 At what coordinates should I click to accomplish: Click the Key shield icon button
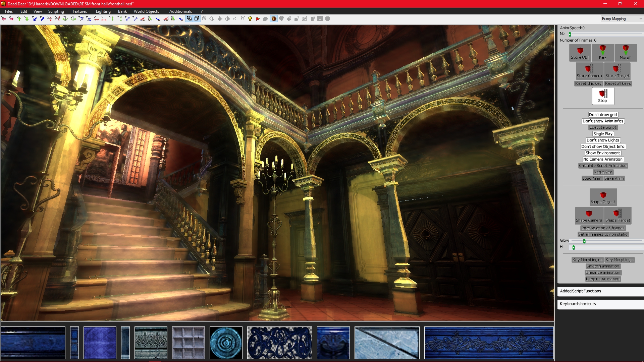coord(603,53)
